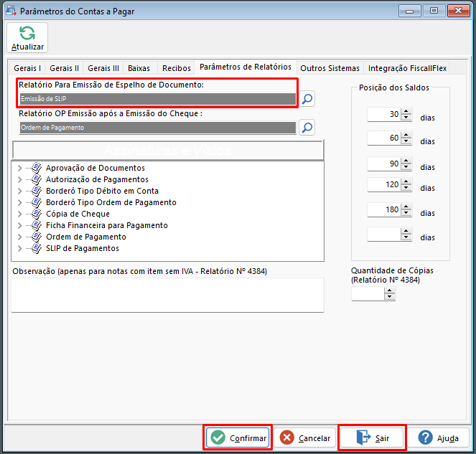The image size is (476, 454).
Task: Open the Baixas tab
Action: pyautogui.click(x=139, y=68)
